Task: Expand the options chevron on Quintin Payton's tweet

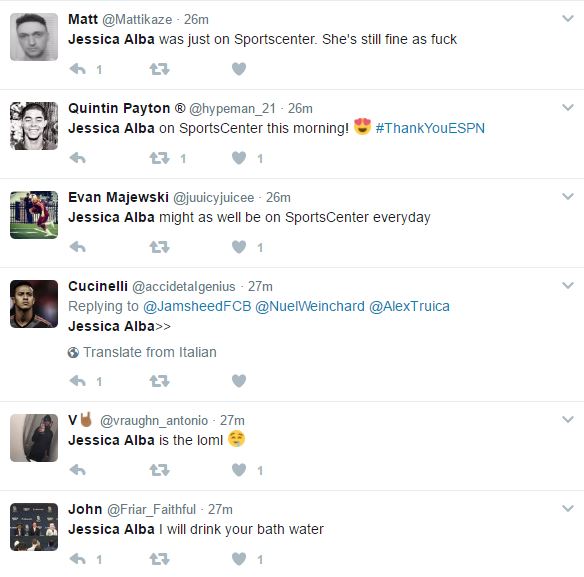Action: pyautogui.click(x=568, y=107)
